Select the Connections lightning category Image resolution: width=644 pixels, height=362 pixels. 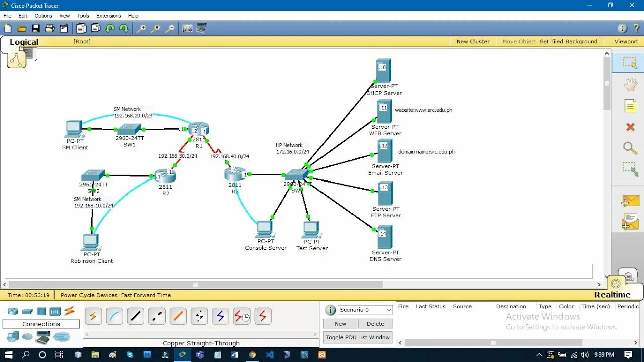pyautogui.click(x=69, y=312)
